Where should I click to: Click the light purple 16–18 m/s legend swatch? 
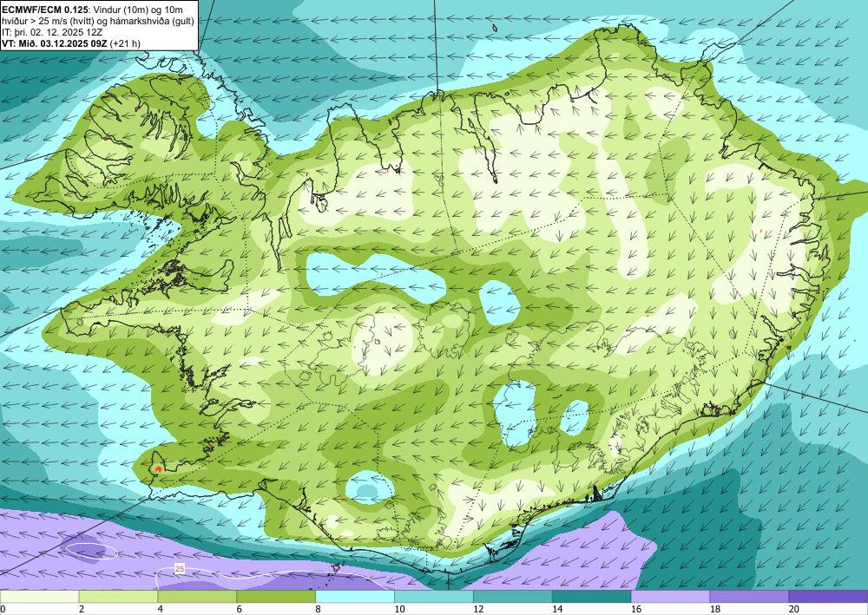(x=670, y=597)
